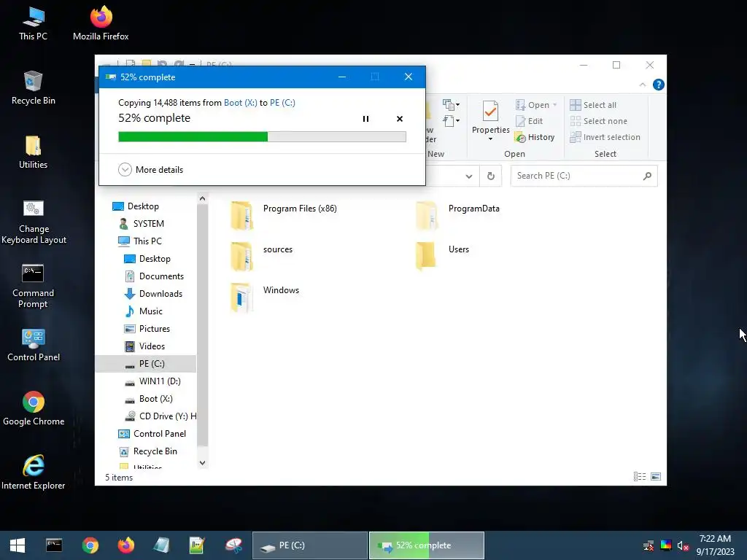
Task: Open Change Keyboard Layout desktop icon
Action: click(34, 222)
